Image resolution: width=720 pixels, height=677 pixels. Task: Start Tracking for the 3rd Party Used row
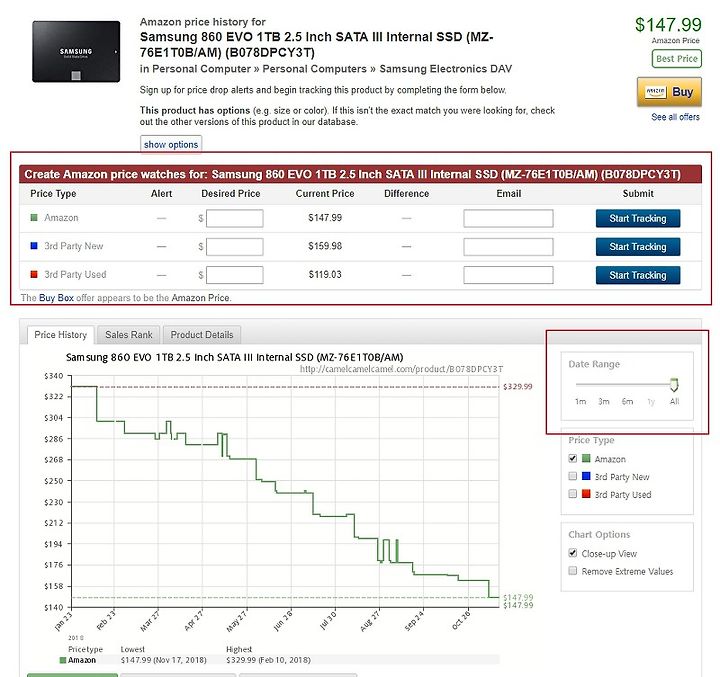click(x=637, y=276)
